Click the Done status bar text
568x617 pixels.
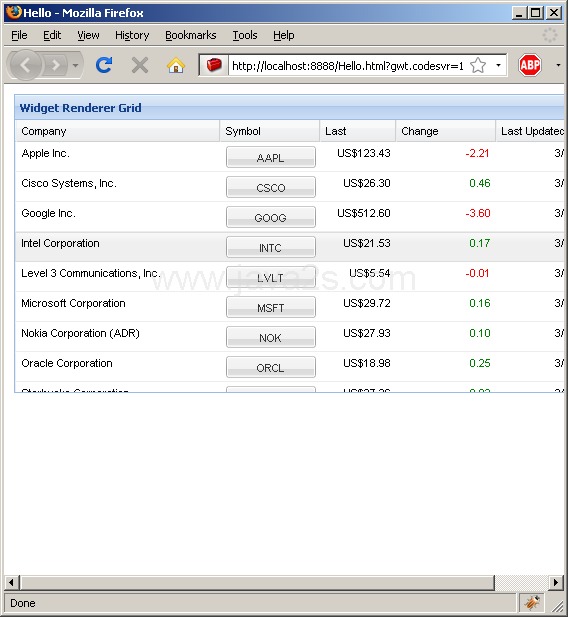pos(23,603)
